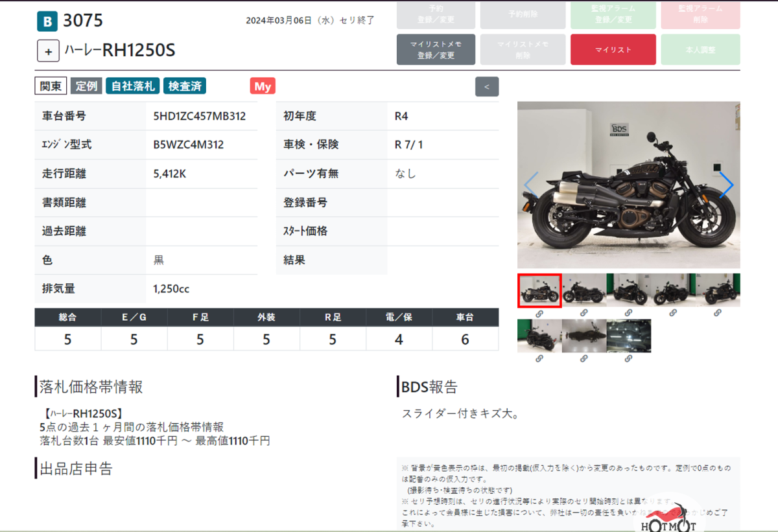Click the ハーレーRH1250S model title
The height and width of the screenshot is (532, 778).
coord(120,51)
